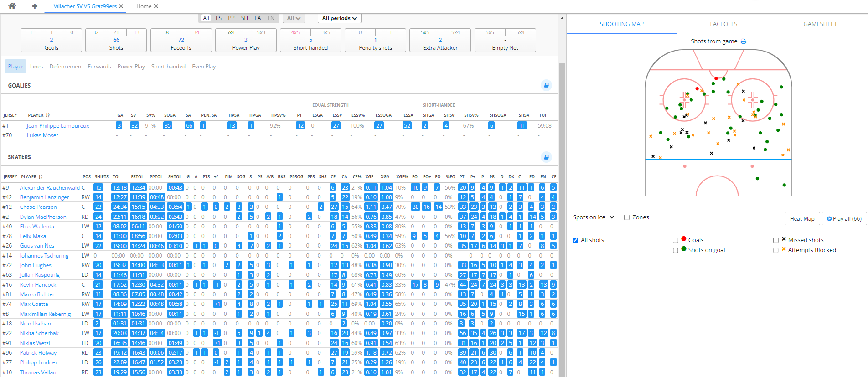The width and height of the screenshot is (868, 377).
Task: Click the export icon in the Goalies header
Action: tap(546, 85)
